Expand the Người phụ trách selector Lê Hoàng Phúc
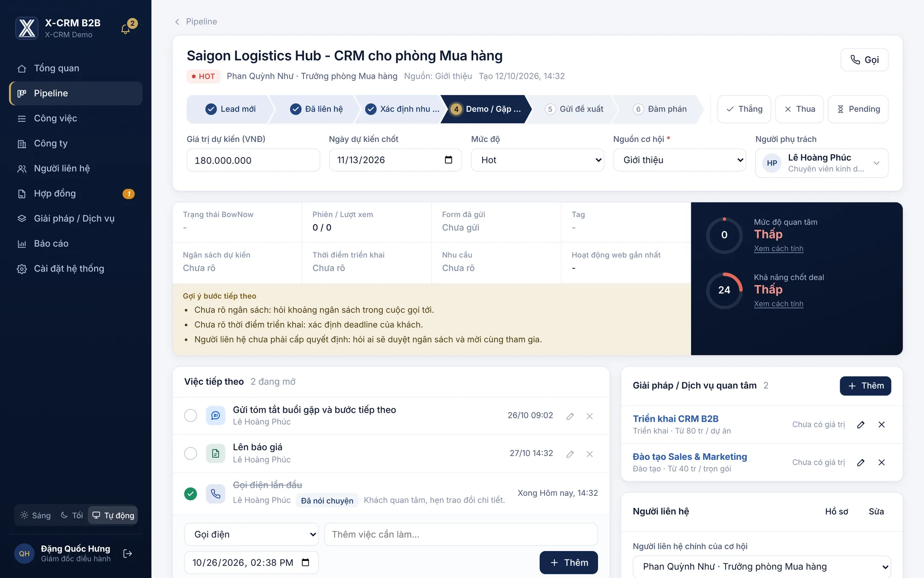Viewport: 924px width, 578px height. 822,163
